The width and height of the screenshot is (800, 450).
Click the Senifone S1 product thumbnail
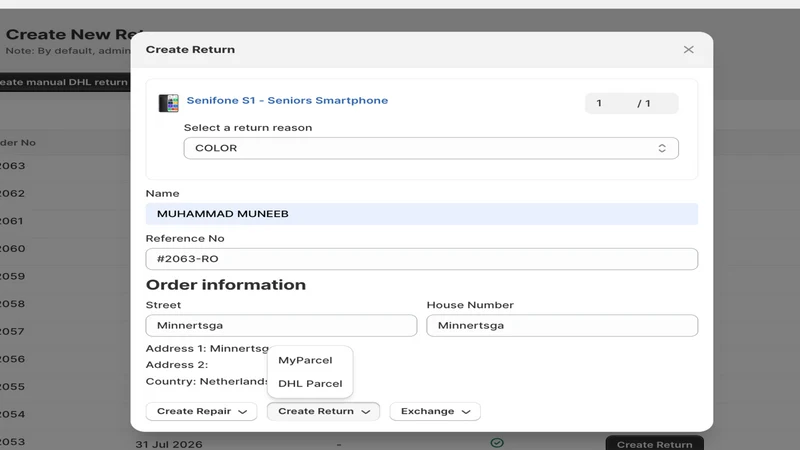click(x=168, y=103)
